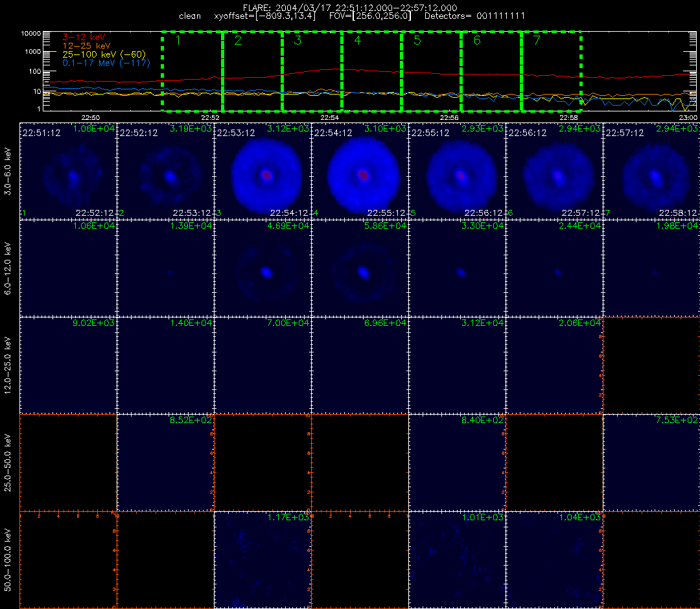
Task: Click the peak value '2.06E+04'
Action: 579,323
